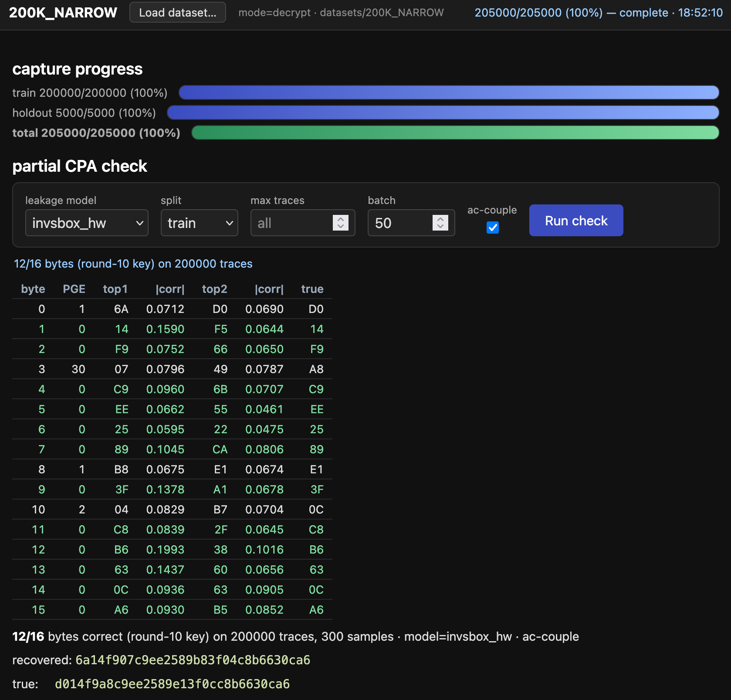Click top1 value 04 in byte 10 row
The height and width of the screenshot is (700, 731).
tap(122, 510)
